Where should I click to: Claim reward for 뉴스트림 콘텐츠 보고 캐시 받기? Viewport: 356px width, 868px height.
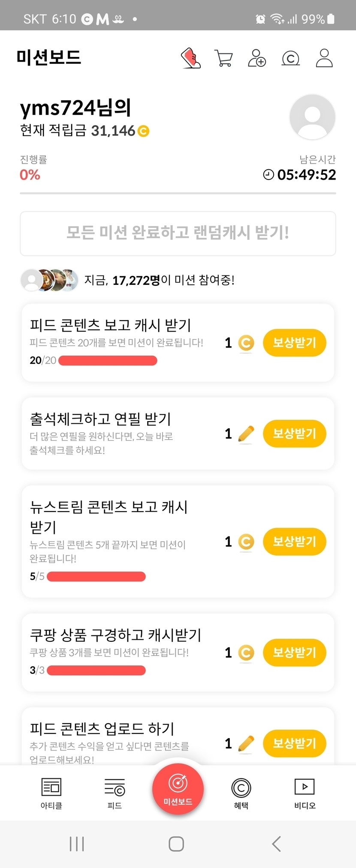coord(294,542)
